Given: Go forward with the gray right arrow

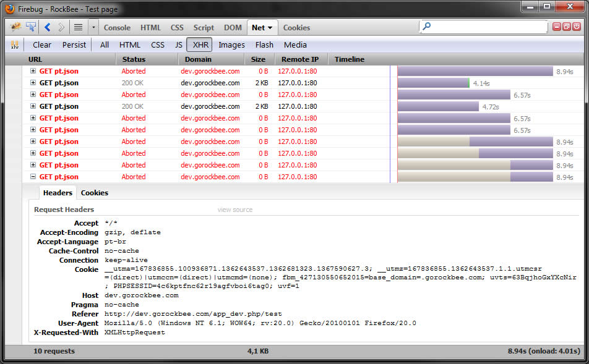Looking at the screenshot, I should [61, 27].
